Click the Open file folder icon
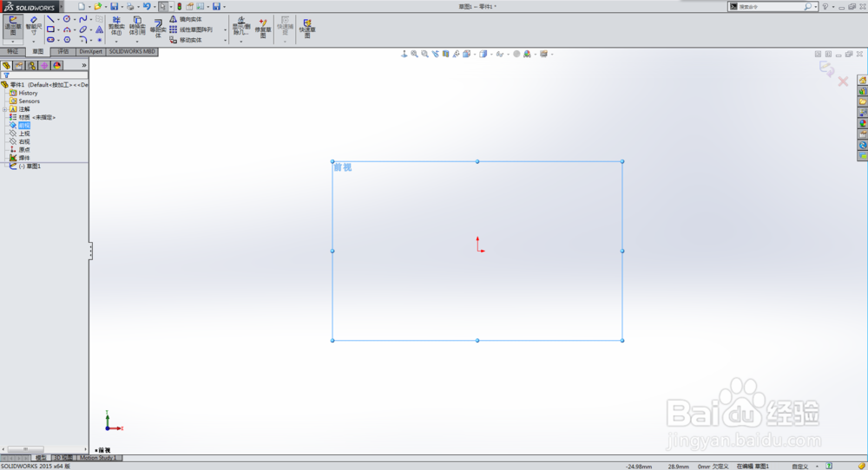 [x=97, y=7]
